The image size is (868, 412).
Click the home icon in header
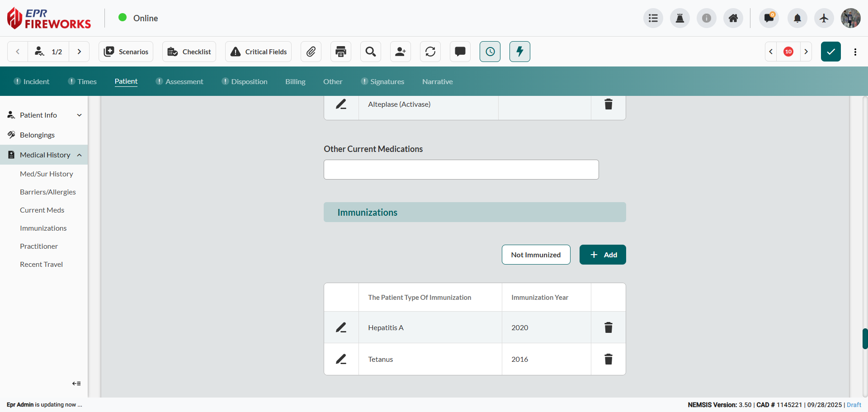pyautogui.click(x=733, y=18)
